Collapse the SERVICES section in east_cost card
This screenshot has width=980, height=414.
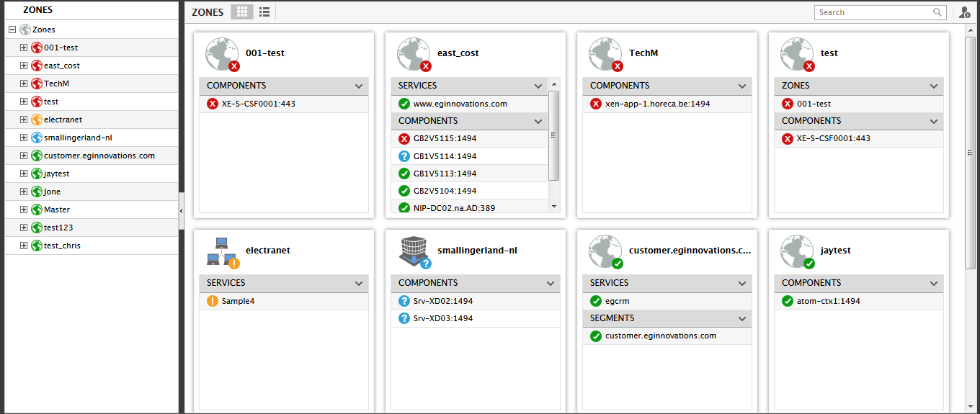point(538,86)
